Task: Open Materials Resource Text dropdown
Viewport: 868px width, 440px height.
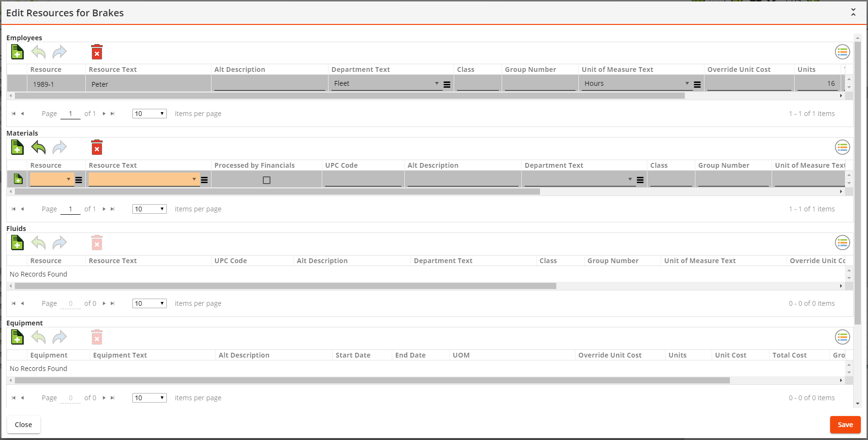Action: click(194, 179)
